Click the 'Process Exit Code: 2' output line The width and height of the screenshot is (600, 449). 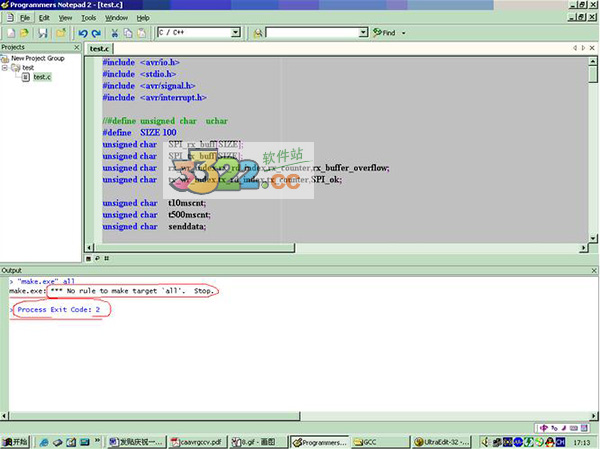pos(59,310)
